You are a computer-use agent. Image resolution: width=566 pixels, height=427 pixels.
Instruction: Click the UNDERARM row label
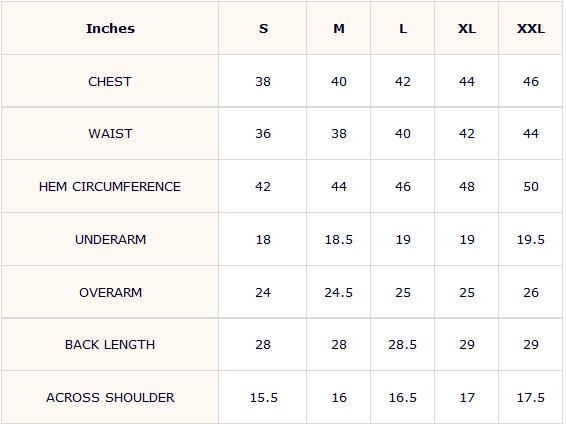point(110,240)
